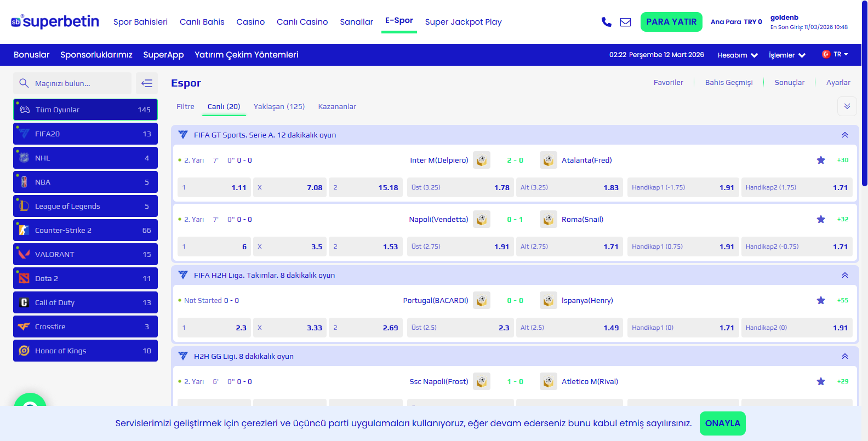Click the superbetin logo
This screenshot has height=441, width=868.
point(55,21)
